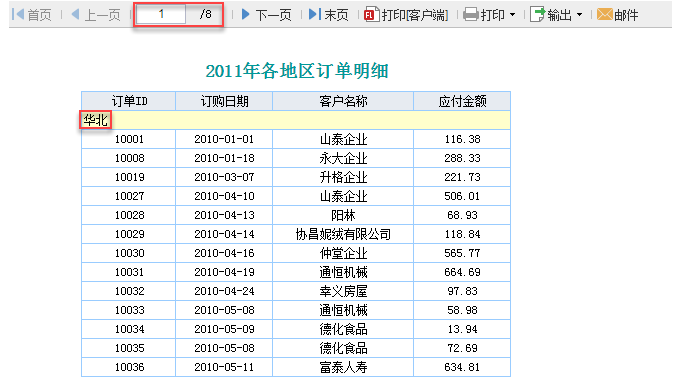Screen dimensions: 691x387
Task: Click the email envelope icon
Action: click(x=605, y=15)
